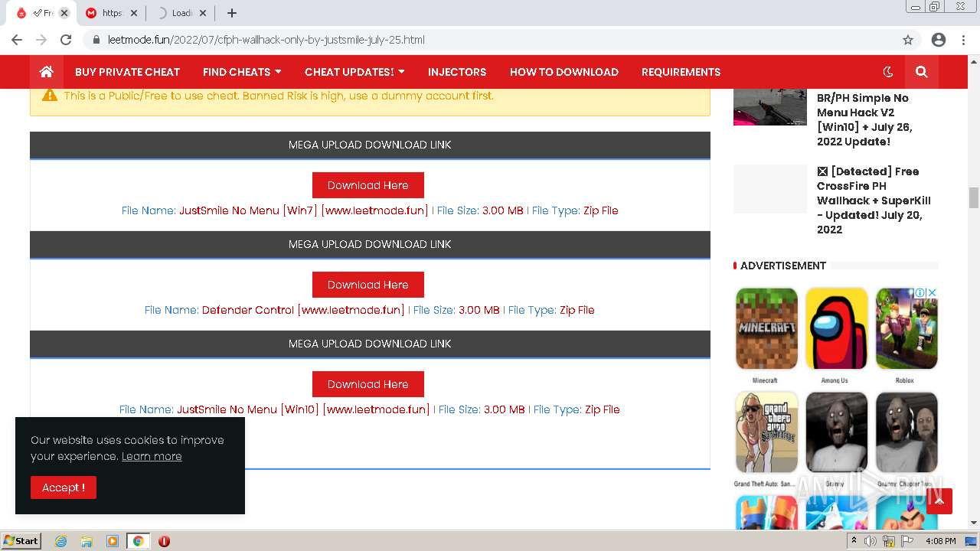Open Detected Free CrossFire PH Wallhack post
Viewport: 980px width, 551px height.
tap(874, 201)
